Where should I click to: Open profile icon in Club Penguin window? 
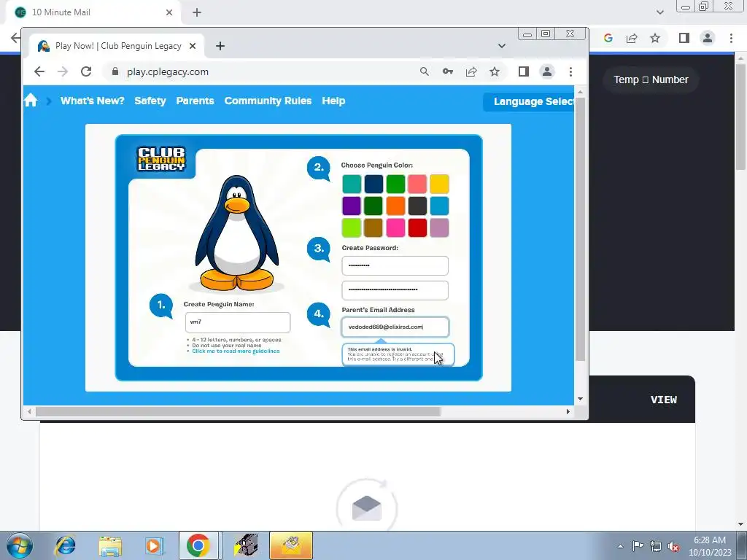[x=547, y=71]
